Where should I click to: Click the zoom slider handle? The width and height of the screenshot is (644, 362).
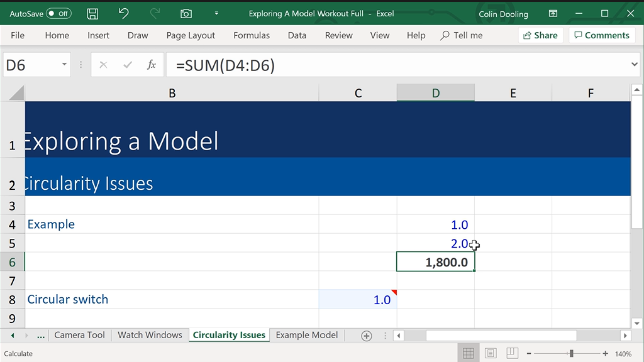pos(571,353)
